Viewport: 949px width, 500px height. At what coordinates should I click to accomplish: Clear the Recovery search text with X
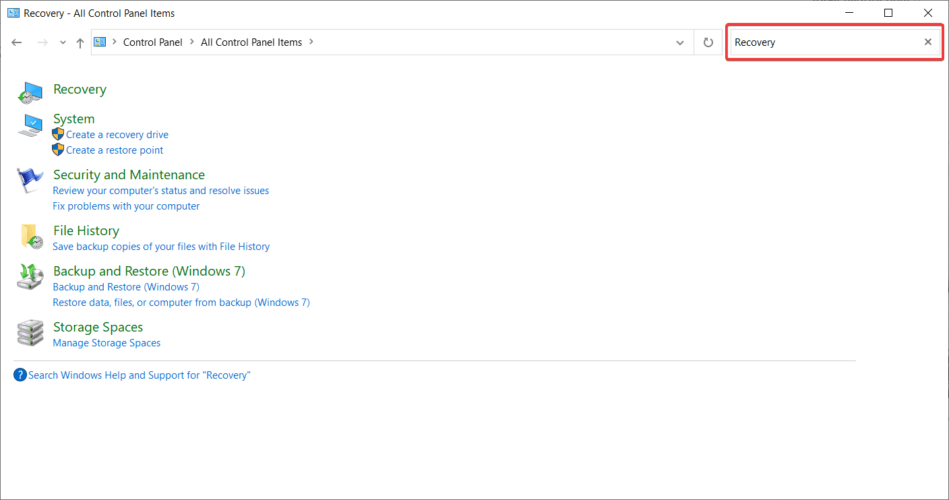(x=928, y=42)
